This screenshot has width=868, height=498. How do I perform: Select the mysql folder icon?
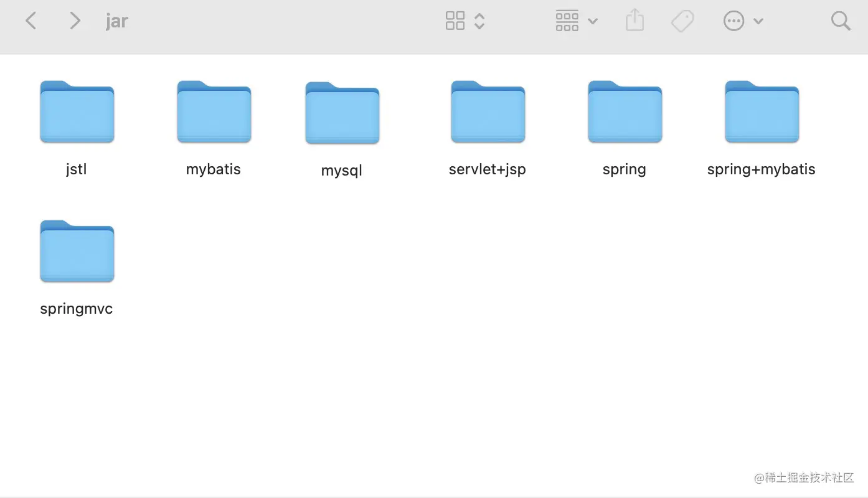[x=342, y=113]
